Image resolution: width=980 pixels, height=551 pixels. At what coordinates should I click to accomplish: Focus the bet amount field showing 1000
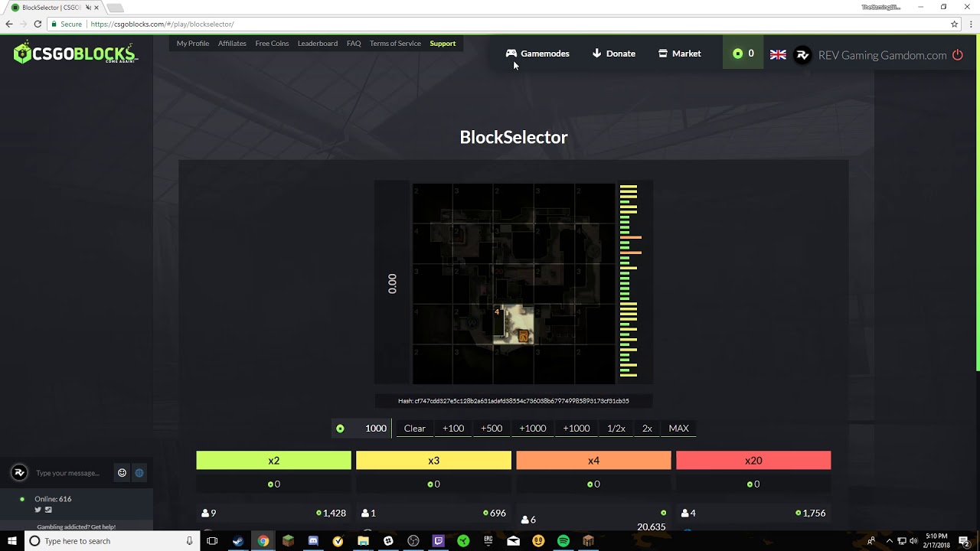pos(361,429)
